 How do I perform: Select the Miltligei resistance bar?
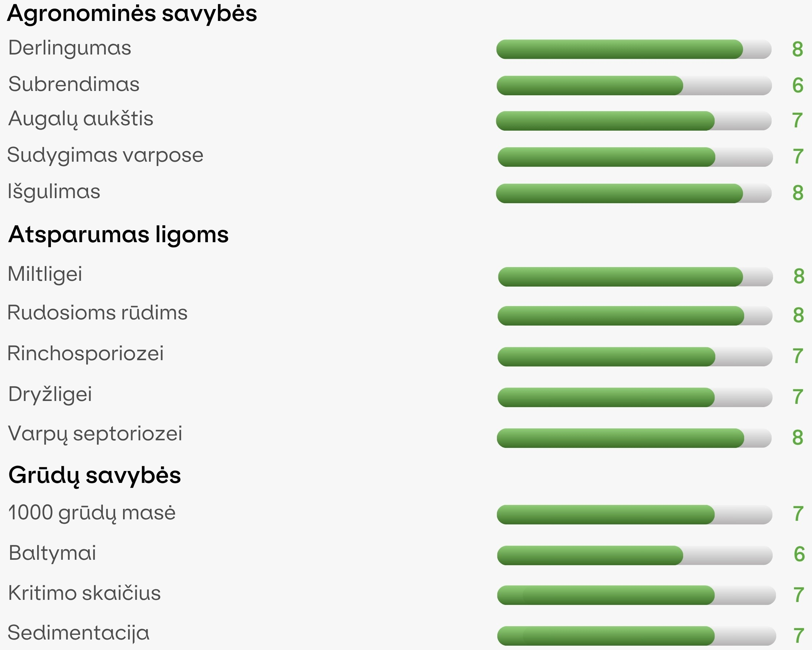(636, 277)
